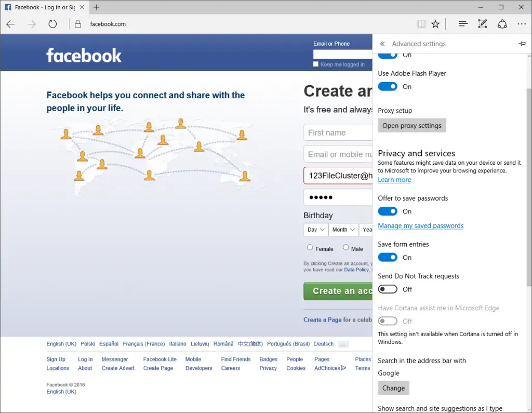This screenshot has width=532, height=413.
Task: Pin the Advanced settings pane
Action: coord(522,44)
